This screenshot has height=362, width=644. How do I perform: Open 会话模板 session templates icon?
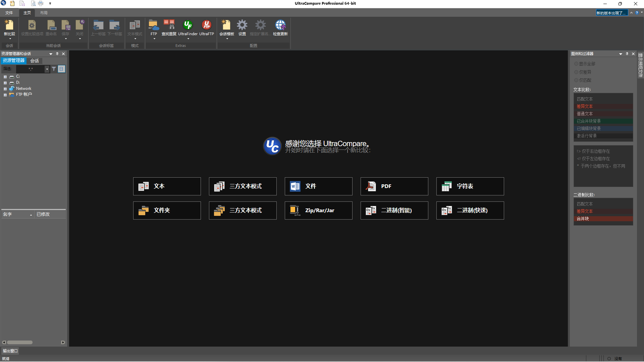(226, 25)
